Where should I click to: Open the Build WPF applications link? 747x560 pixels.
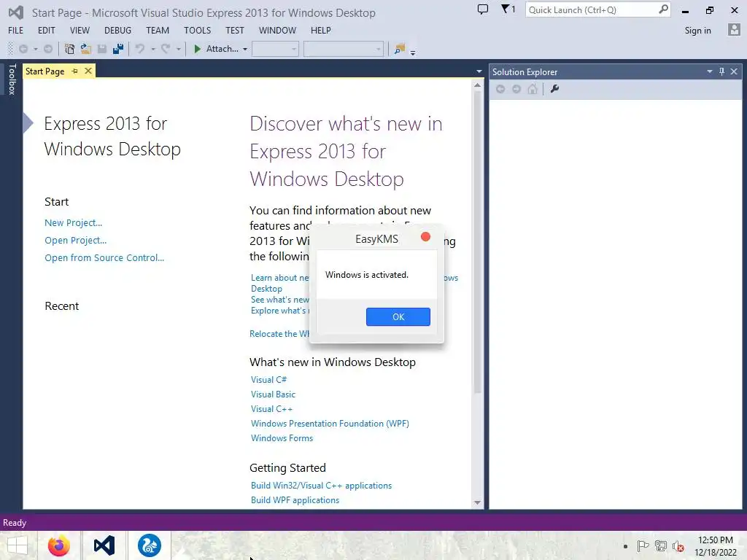pos(295,500)
